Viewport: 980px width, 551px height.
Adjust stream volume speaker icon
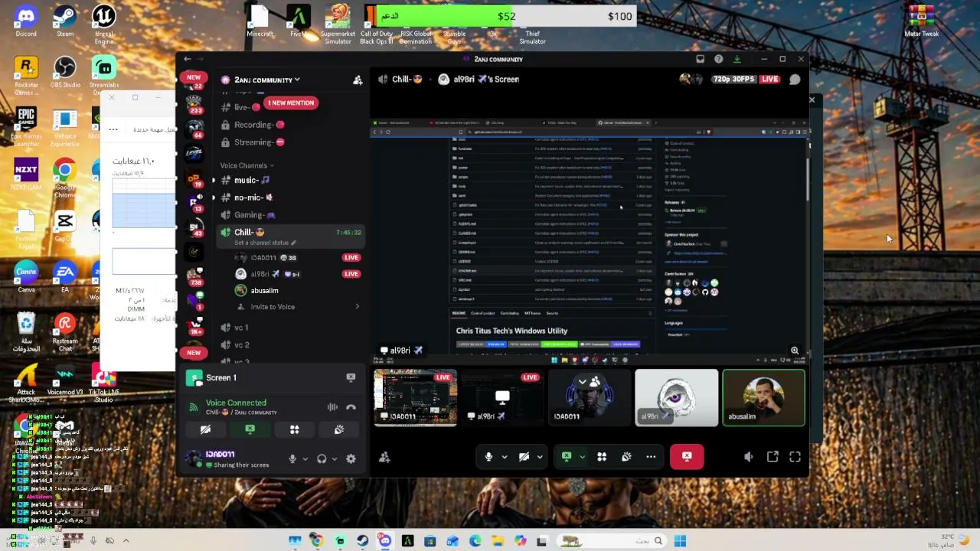pyautogui.click(x=748, y=457)
